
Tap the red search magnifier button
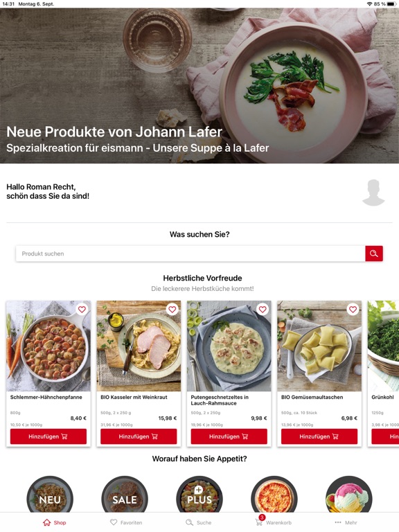click(374, 254)
